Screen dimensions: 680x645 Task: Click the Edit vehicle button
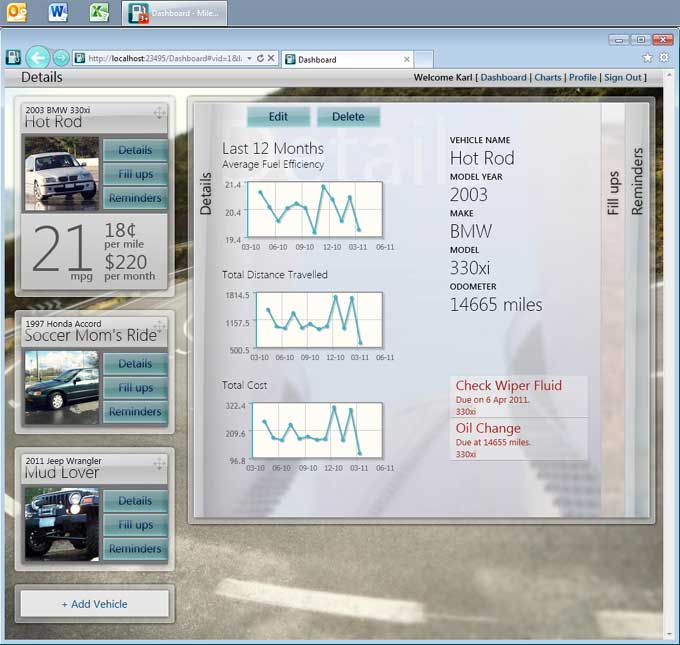(x=278, y=117)
